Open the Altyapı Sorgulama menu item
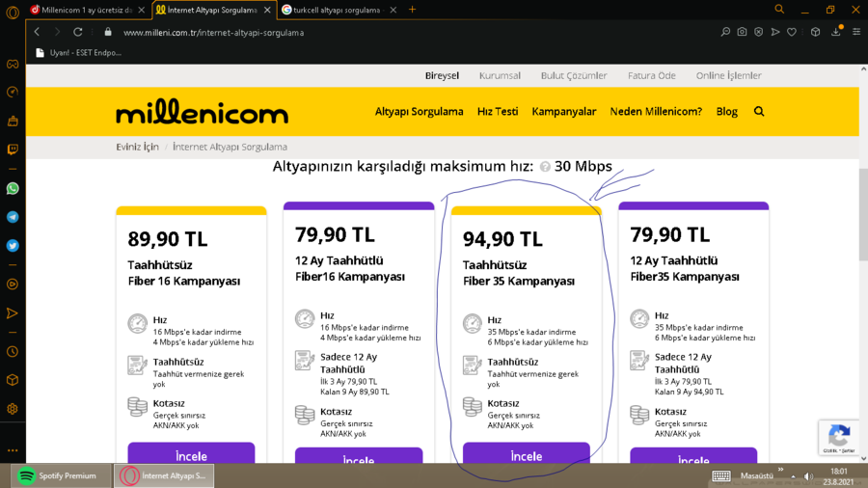The image size is (868, 488). pyautogui.click(x=420, y=112)
